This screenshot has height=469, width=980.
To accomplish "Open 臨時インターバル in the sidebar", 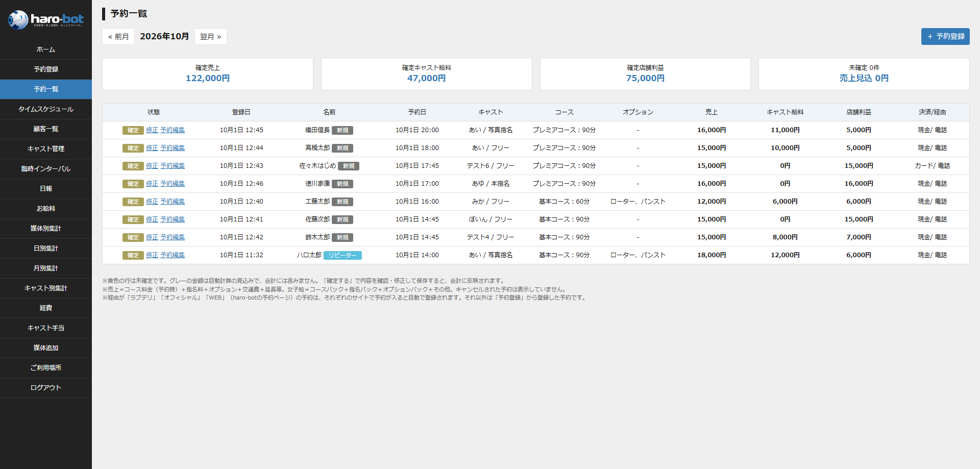I will coord(46,169).
